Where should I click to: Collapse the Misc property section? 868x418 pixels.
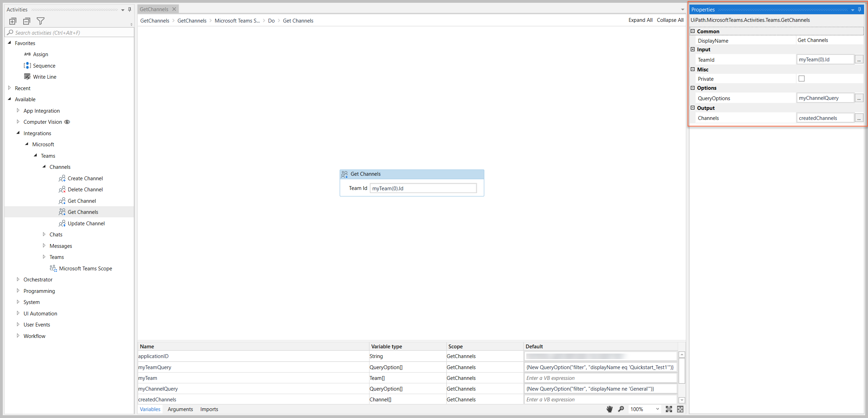click(x=693, y=69)
